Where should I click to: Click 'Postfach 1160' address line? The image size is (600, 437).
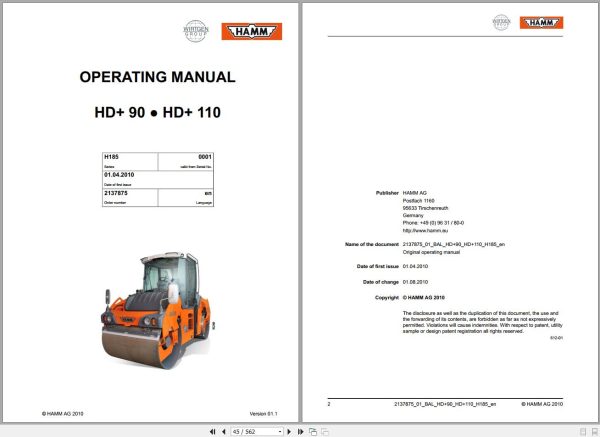418,201
